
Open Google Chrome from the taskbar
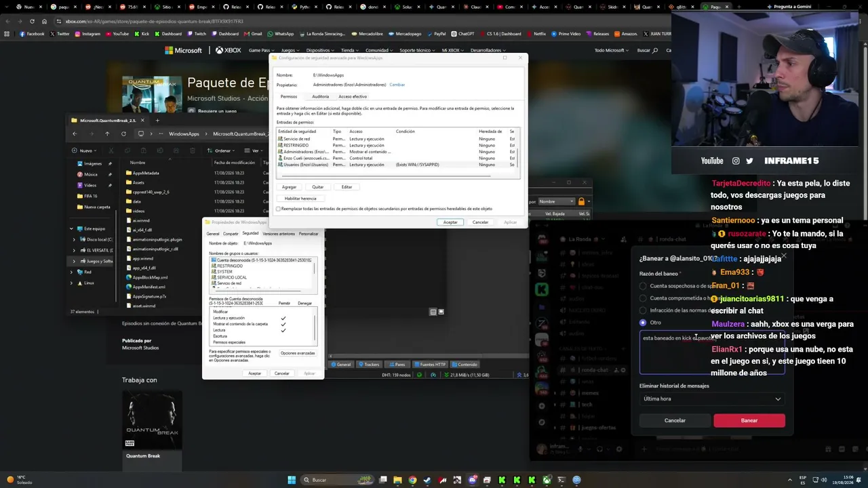(x=412, y=480)
